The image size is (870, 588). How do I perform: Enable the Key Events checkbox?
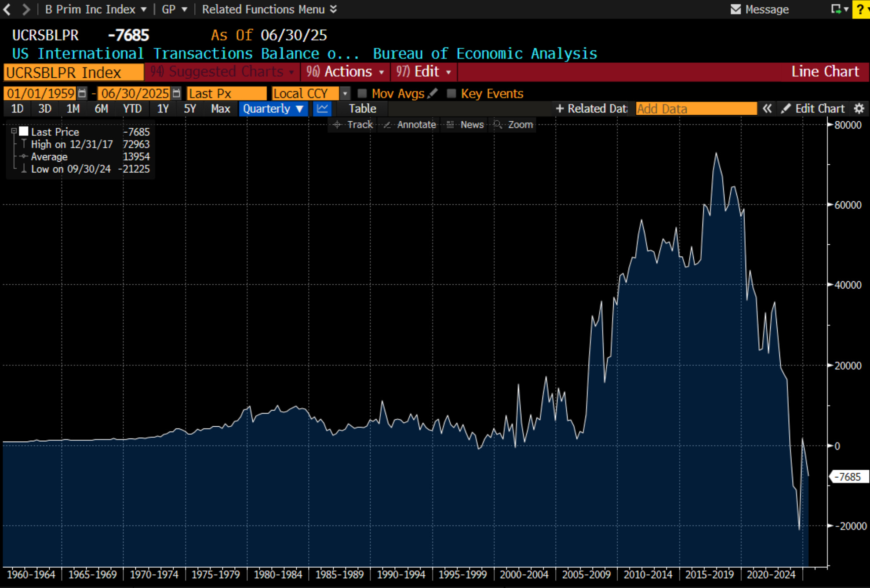coord(451,93)
